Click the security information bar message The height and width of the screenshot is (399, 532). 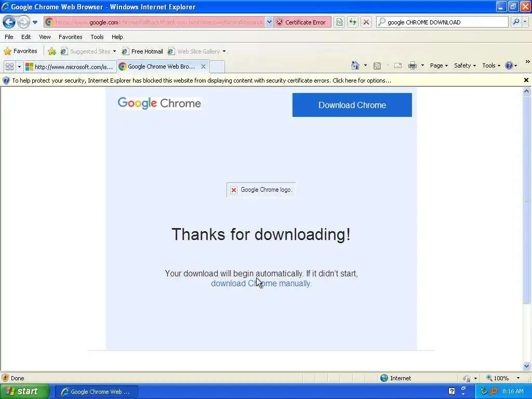(x=202, y=81)
